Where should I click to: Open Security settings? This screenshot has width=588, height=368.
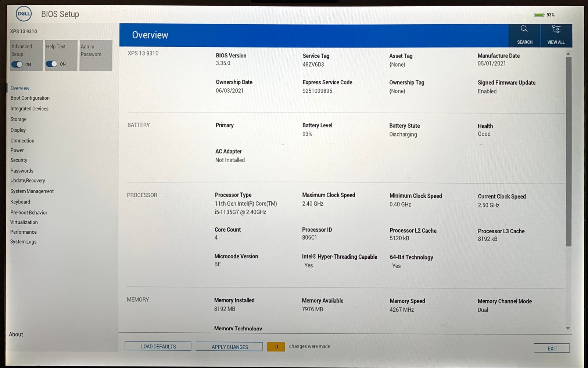(x=19, y=160)
